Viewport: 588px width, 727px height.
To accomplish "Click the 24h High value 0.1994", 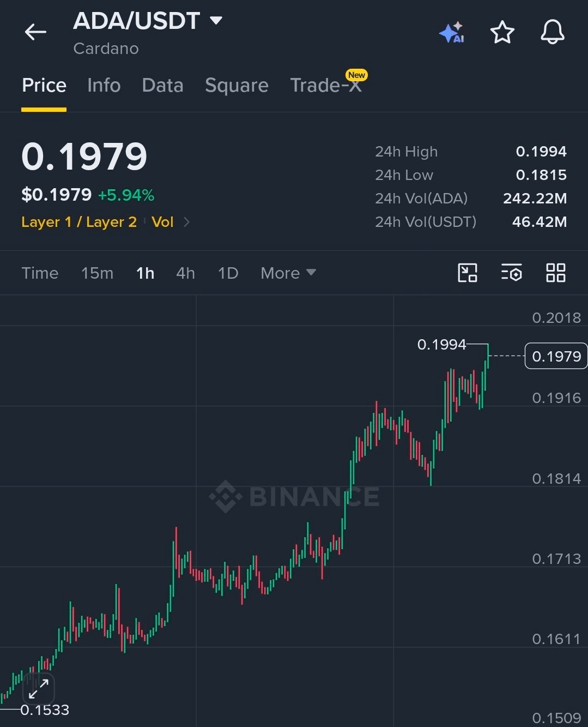I will (541, 151).
